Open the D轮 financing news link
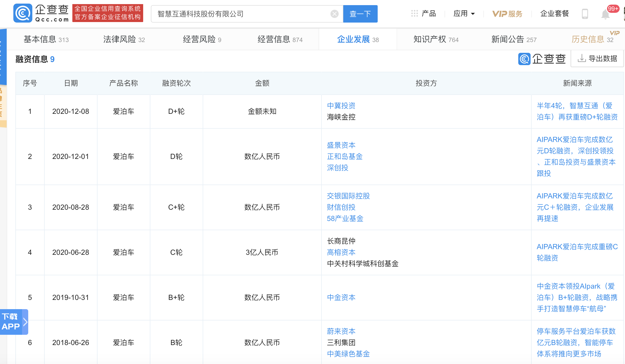 click(x=576, y=156)
